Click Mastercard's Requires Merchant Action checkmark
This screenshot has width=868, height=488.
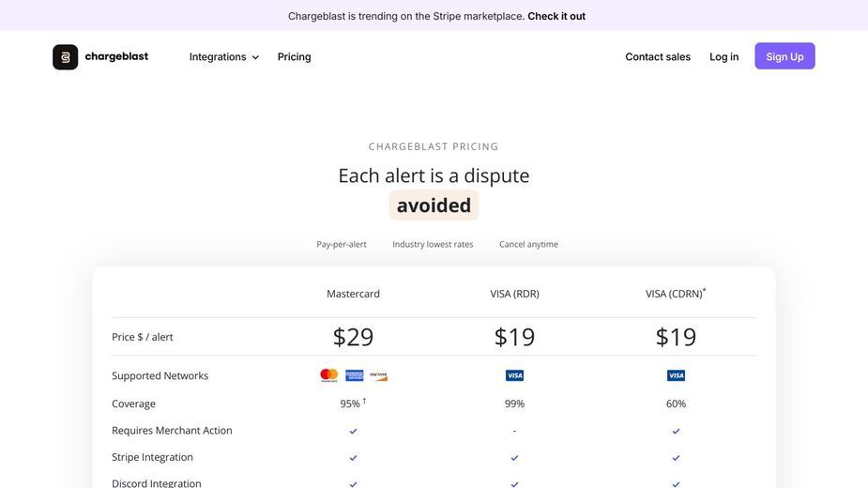353,431
